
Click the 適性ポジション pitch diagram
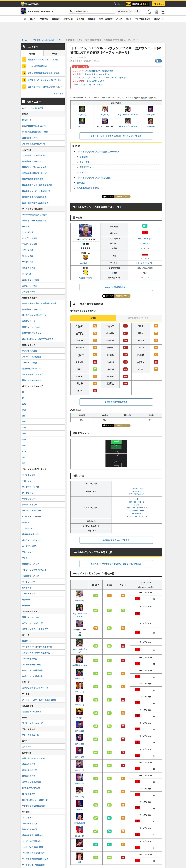116,453
